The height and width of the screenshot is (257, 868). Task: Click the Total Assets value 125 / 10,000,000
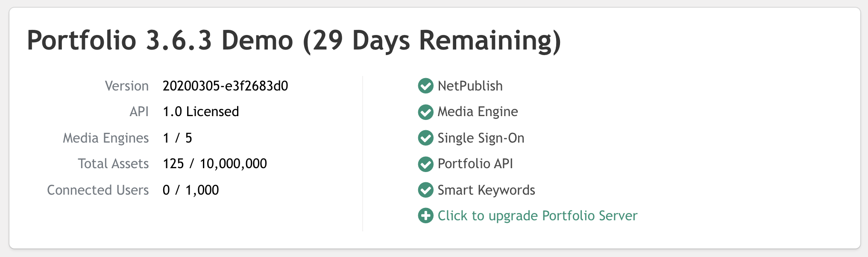click(x=215, y=164)
